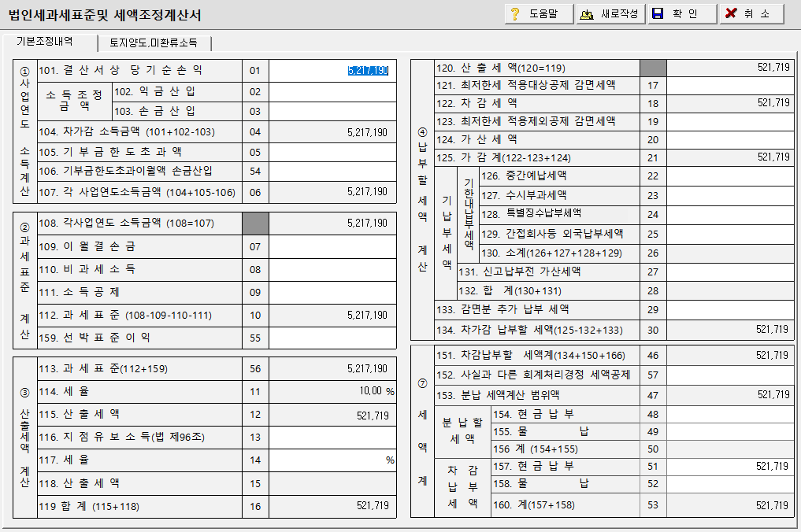Click the 127 수시부과세액 input field

coord(730,195)
